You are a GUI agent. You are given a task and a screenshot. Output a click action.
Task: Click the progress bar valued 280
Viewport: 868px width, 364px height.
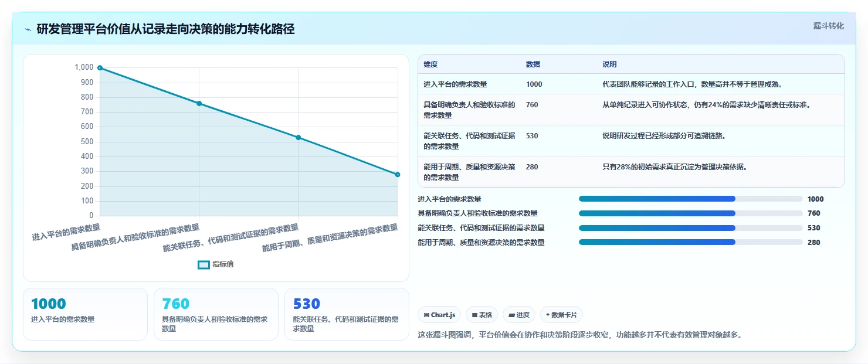click(690, 242)
